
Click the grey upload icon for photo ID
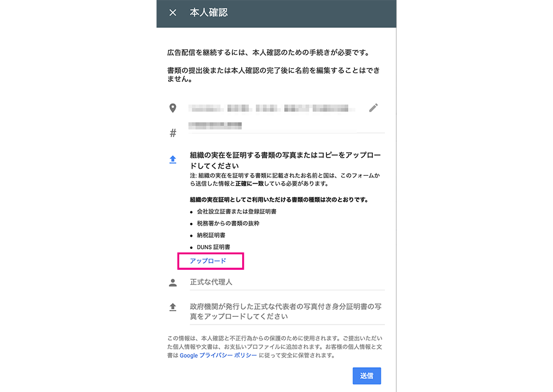173,307
